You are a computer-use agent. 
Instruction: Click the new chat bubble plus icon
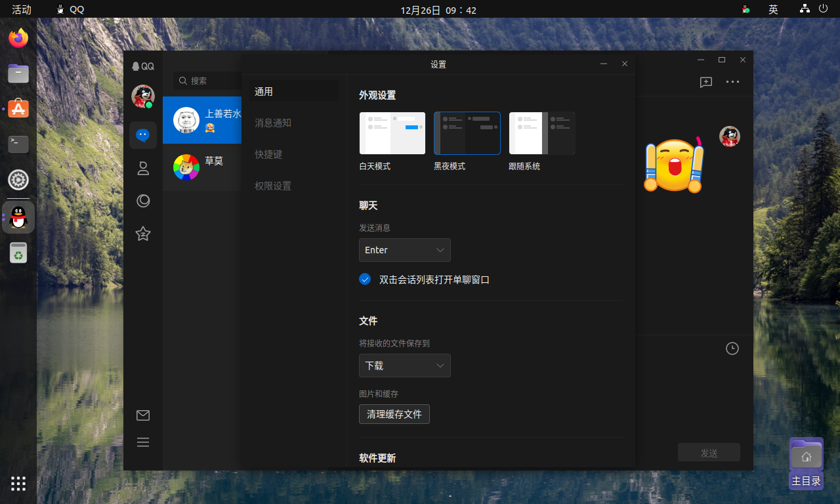(706, 82)
